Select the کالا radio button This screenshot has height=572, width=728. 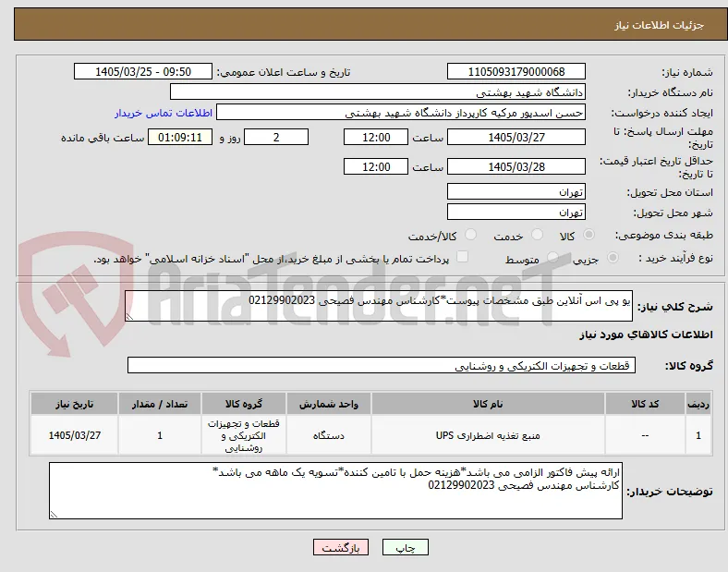pos(588,235)
